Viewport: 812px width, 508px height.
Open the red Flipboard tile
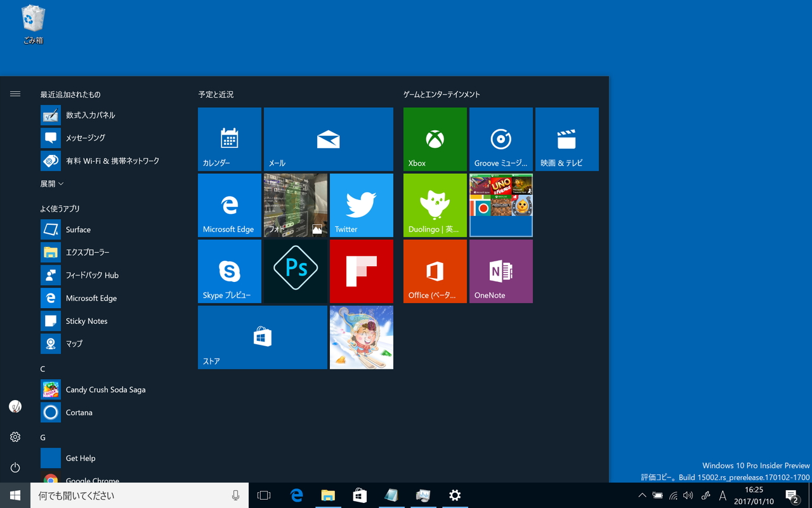(x=362, y=271)
